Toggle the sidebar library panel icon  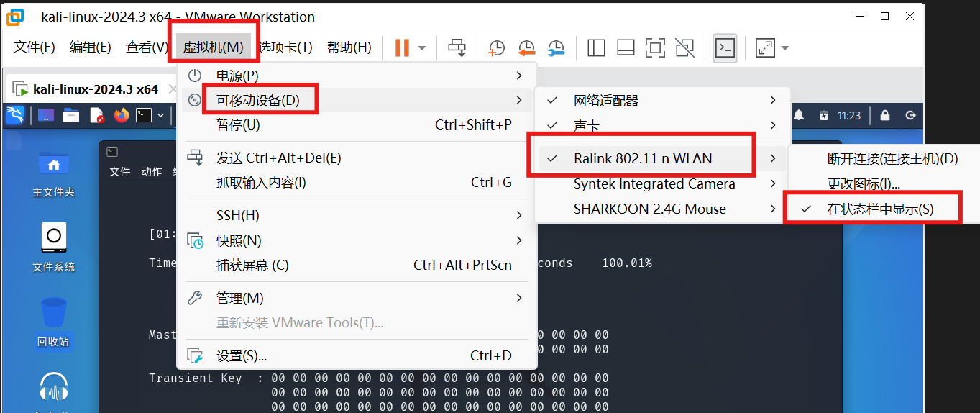click(x=596, y=47)
